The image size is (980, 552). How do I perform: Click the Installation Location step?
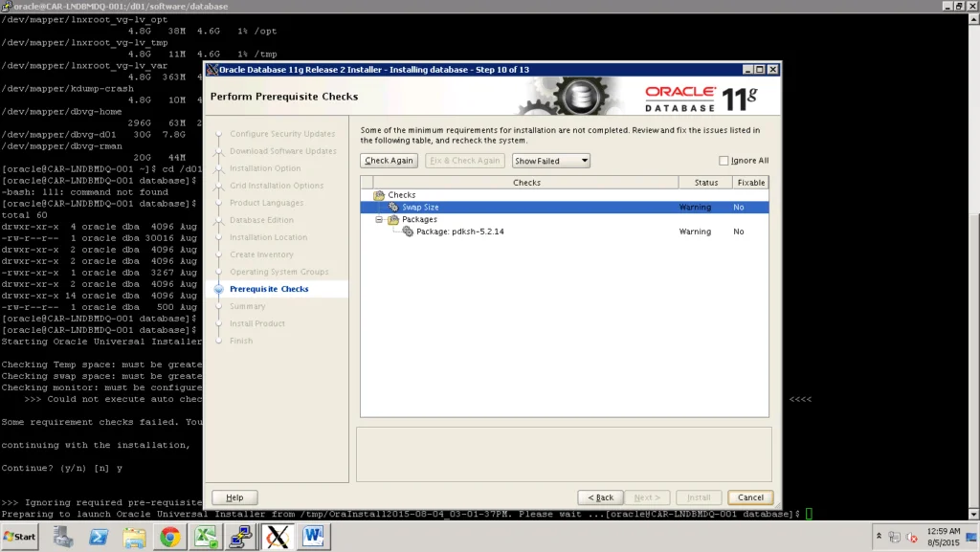[x=268, y=237]
